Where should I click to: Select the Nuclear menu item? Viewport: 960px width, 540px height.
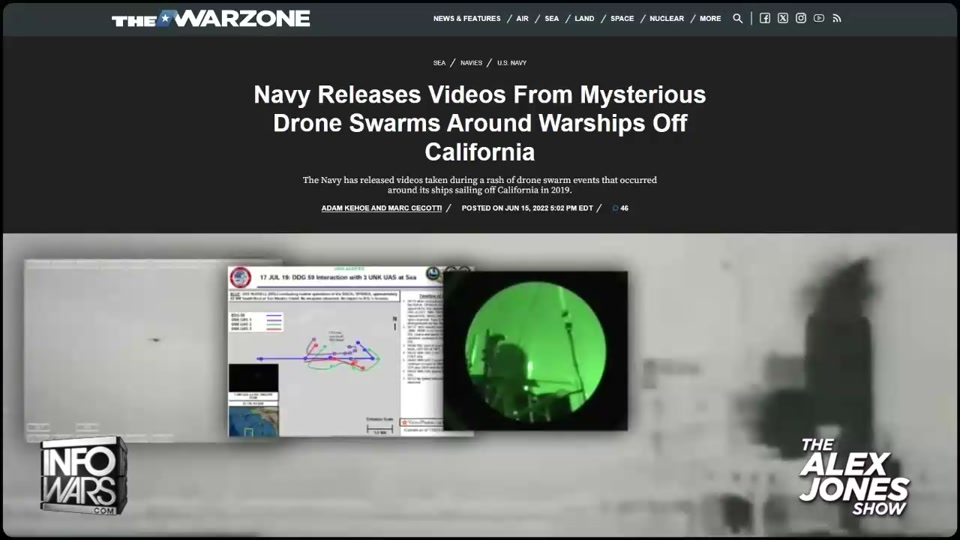pos(667,18)
